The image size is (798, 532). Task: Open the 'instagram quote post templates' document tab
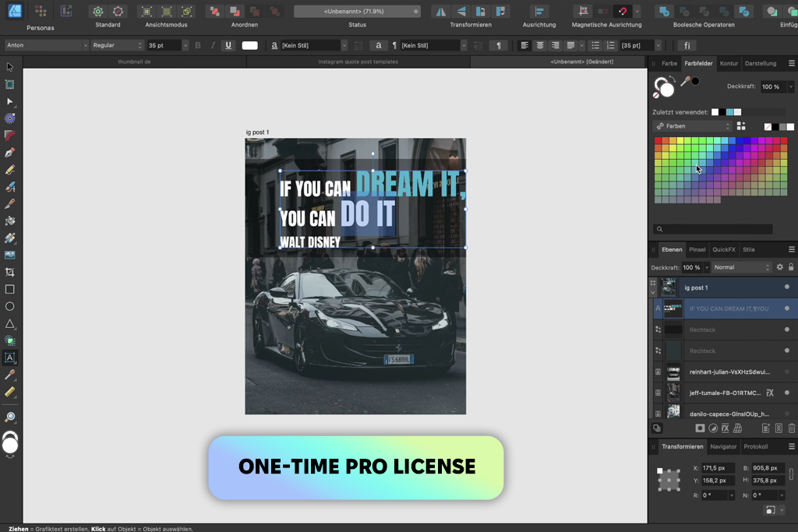[358, 62]
